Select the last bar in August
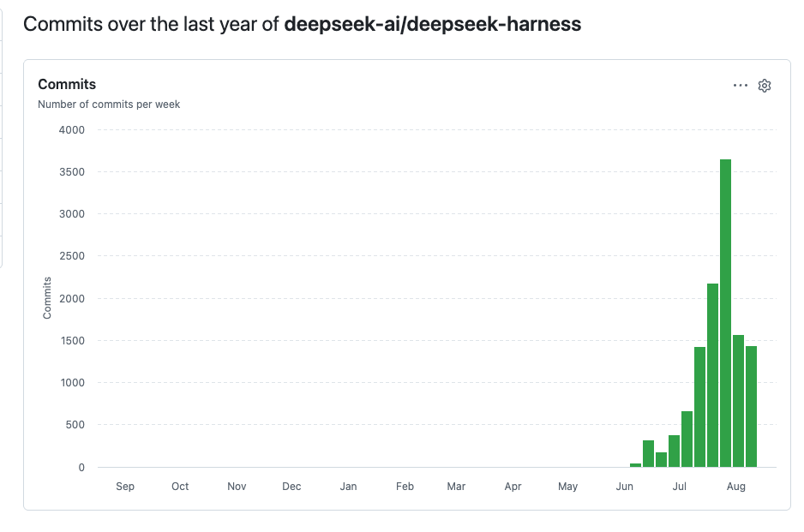 pyautogui.click(x=751, y=406)
